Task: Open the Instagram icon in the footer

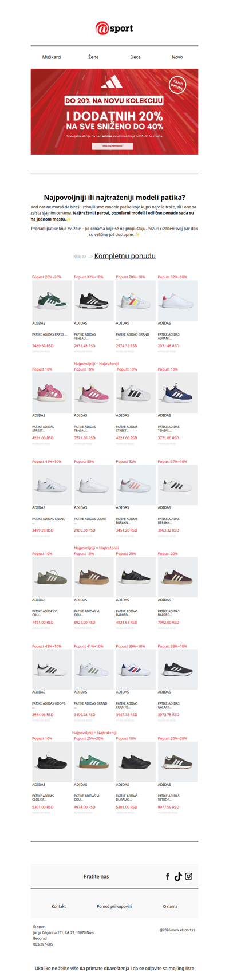Action: coord(188,876)
